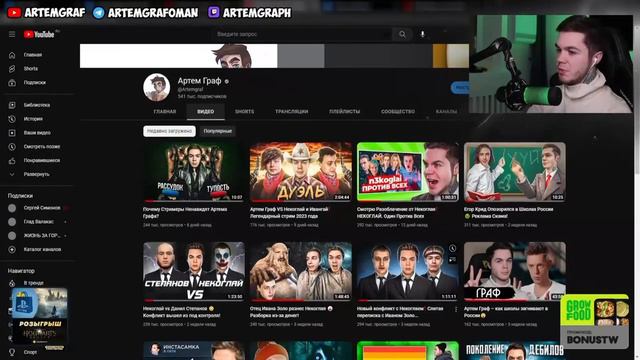Open ДУЭЛЬ video thumbnail
640x360 pixels.
(301, 172)
